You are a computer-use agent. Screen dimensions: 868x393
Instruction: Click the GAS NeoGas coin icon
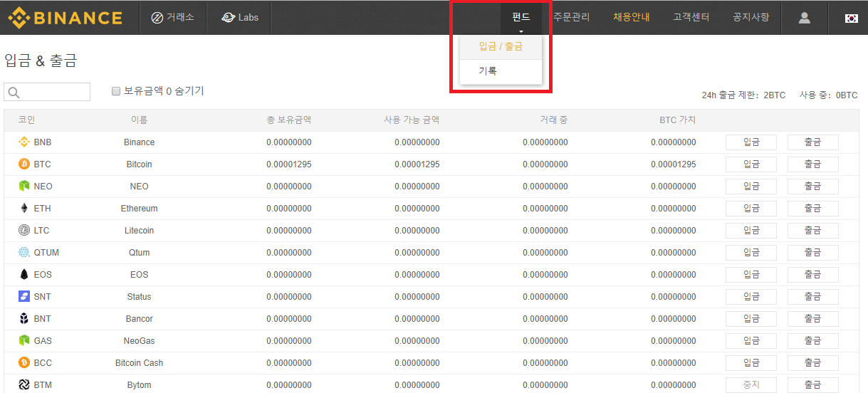[x=24, y=341]
